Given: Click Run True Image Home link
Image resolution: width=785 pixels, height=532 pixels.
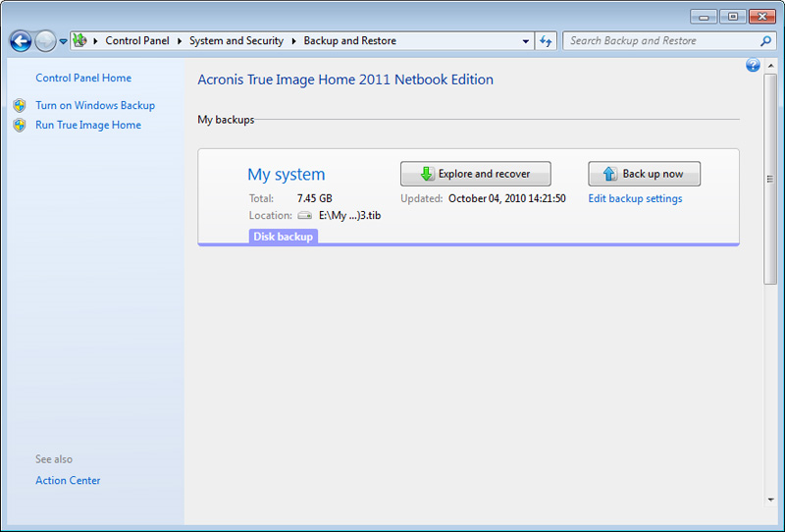Looking at the screenshot, I should click(88, 125).
